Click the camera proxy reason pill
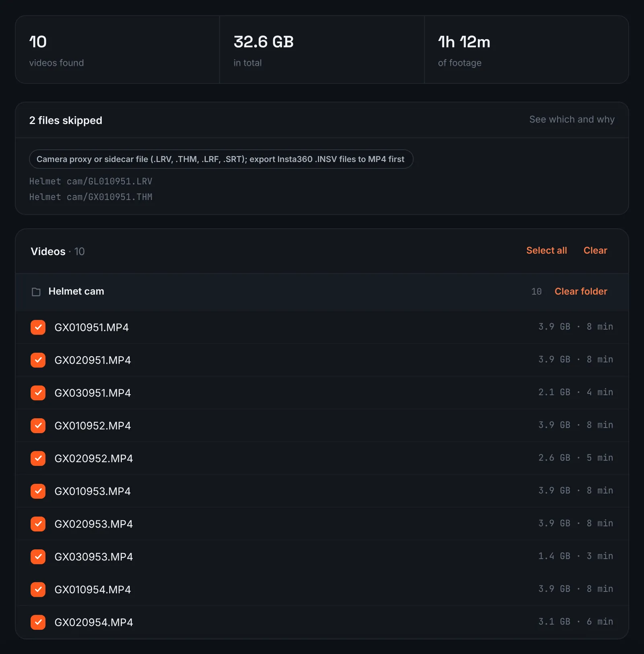Viewport: 644px width, 654px height. click(x=221, y=159)
